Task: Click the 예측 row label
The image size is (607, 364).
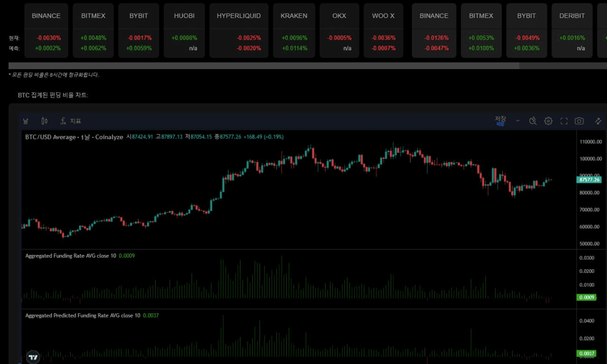Action: tap(14, 48)
